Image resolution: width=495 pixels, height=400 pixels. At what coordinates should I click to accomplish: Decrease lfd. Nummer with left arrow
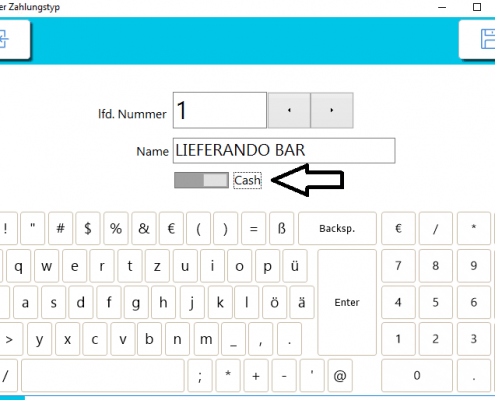coord(289,110)
